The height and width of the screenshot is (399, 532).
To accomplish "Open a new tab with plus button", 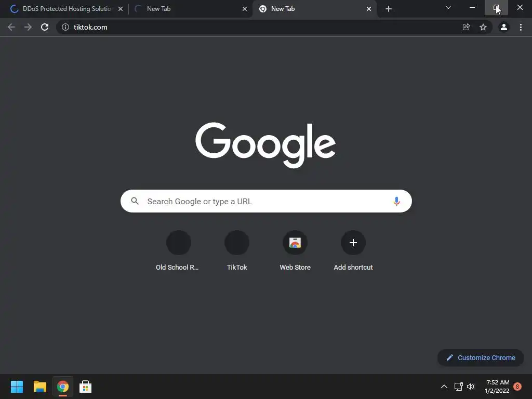I will point(389,9).
